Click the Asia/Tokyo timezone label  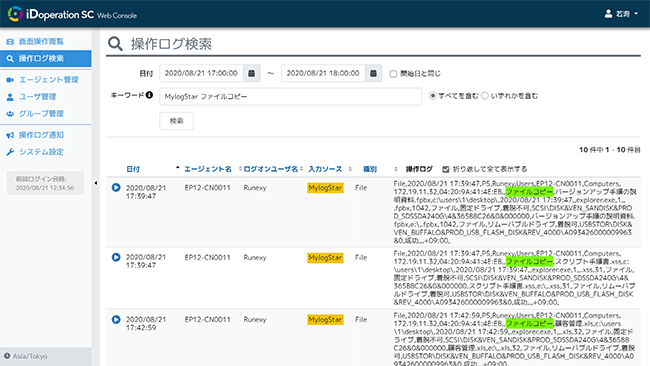coord(30,356)
